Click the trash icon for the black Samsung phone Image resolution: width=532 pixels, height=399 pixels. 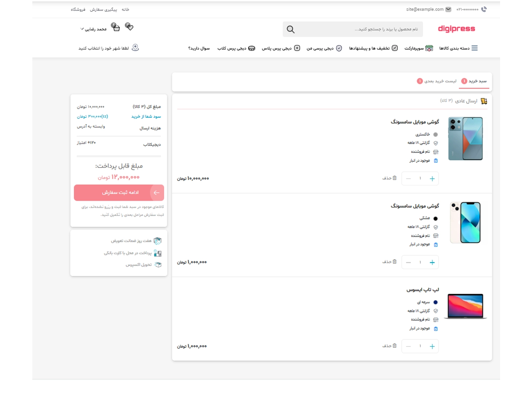point(394,261)
